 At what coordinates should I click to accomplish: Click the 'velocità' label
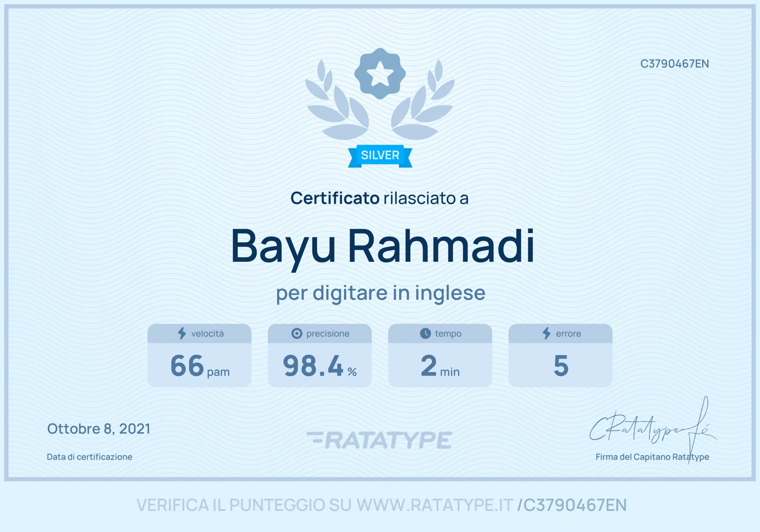[207, 334]
